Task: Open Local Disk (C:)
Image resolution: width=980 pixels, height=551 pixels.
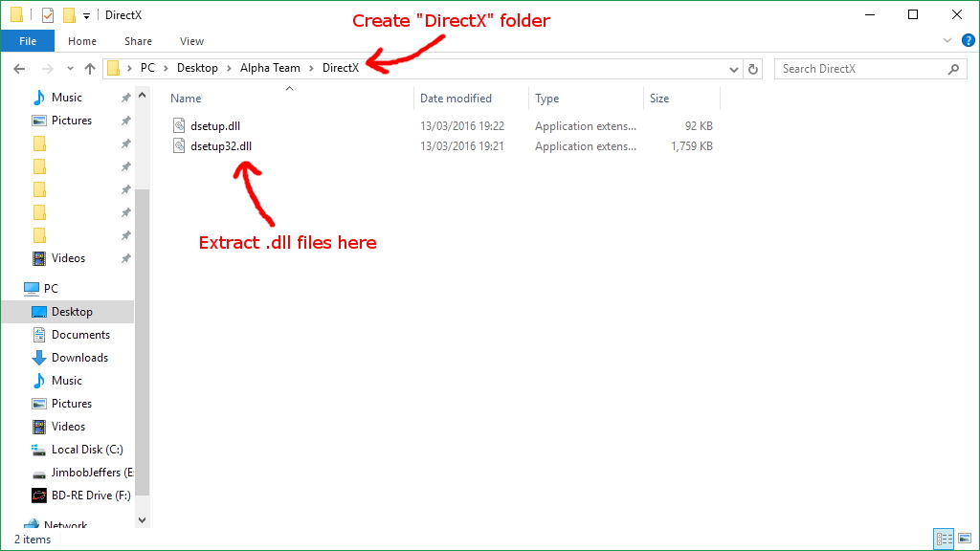Action: coord(87,450)
